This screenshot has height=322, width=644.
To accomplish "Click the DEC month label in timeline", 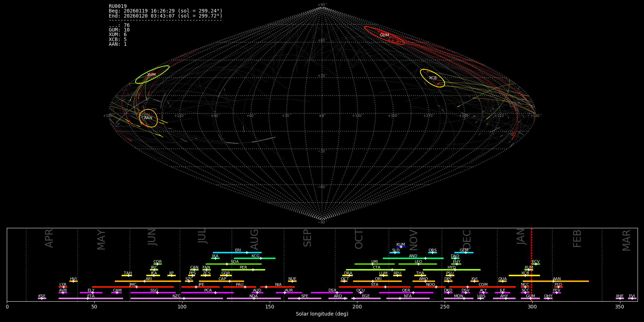I will [467, 239].
